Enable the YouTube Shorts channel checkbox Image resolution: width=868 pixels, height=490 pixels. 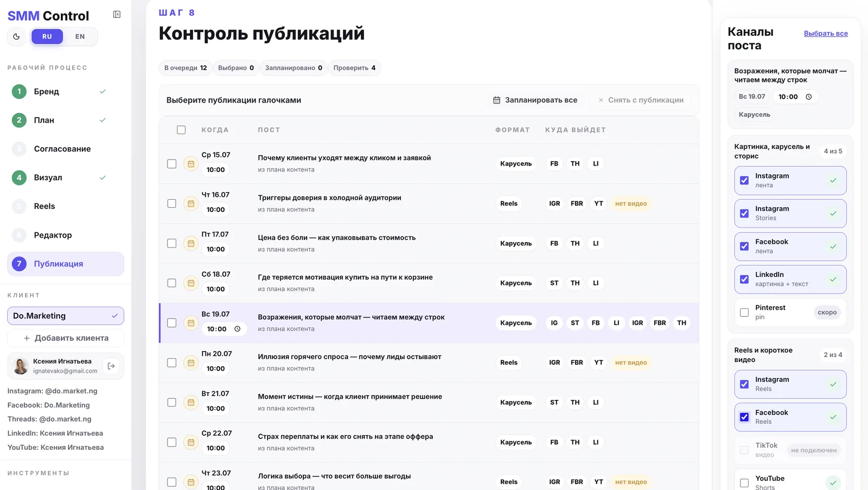point(744,483)
